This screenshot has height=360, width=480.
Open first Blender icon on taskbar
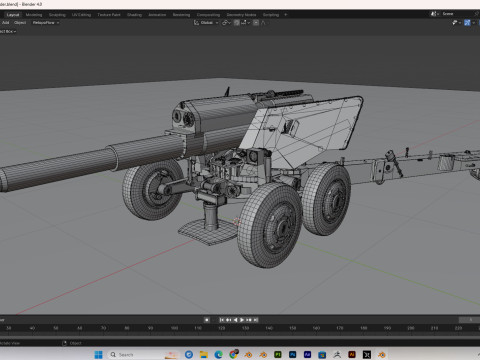[x=248, y=355]
